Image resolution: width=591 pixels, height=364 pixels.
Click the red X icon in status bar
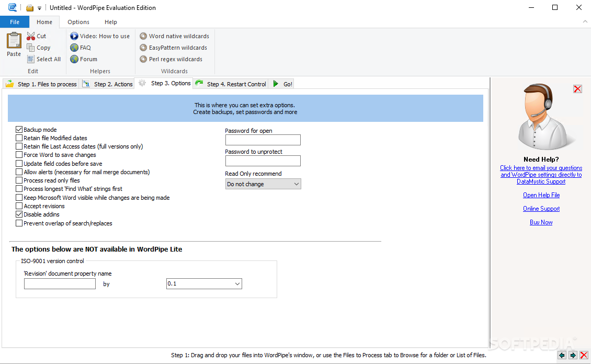pyautogui.click(x=584, y=355)
